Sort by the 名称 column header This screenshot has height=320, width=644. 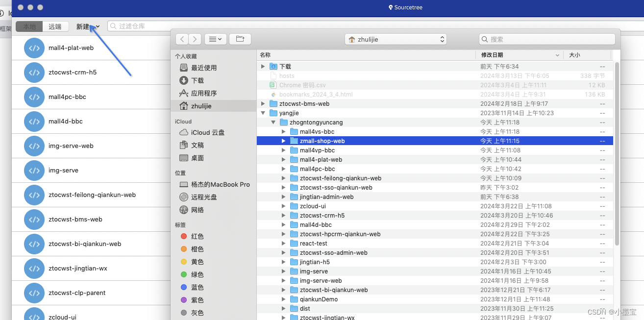[x=366, y=55]
